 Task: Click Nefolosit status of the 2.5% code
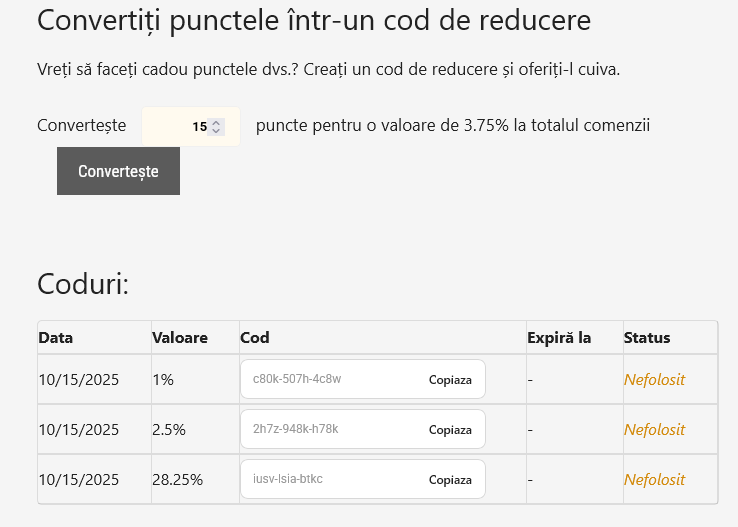coord(654,430)
